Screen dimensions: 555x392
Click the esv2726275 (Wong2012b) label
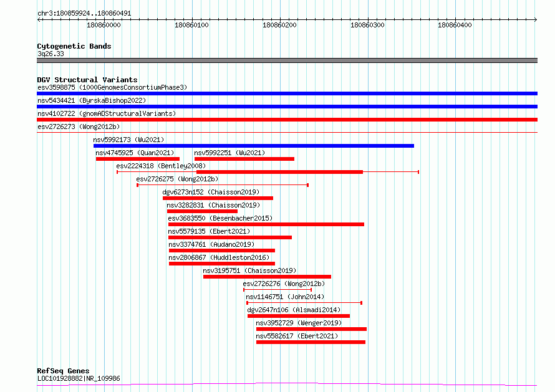[x=177, y=179]
